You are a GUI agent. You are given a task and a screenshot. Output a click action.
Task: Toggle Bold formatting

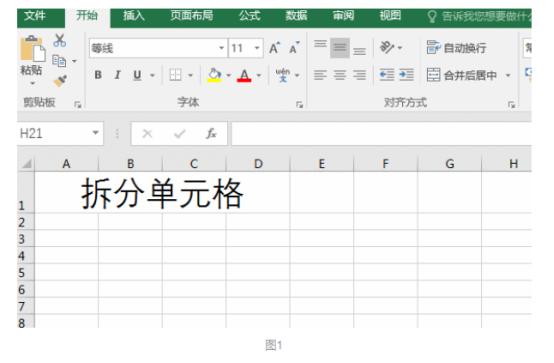pos(98,75)
